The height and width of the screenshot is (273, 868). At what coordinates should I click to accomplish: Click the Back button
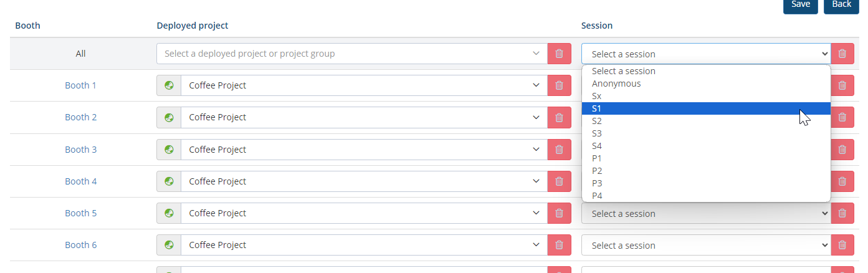pyautogui.click(x=841, y=4)
